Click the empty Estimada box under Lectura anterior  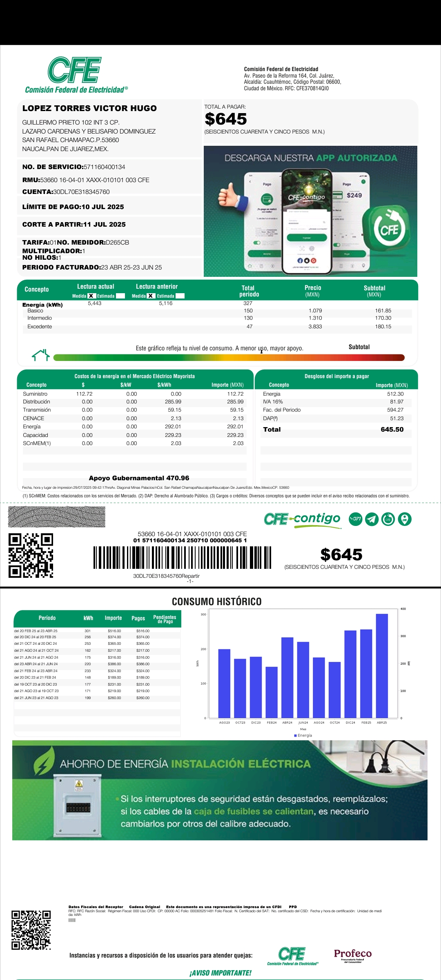[180, 296]
